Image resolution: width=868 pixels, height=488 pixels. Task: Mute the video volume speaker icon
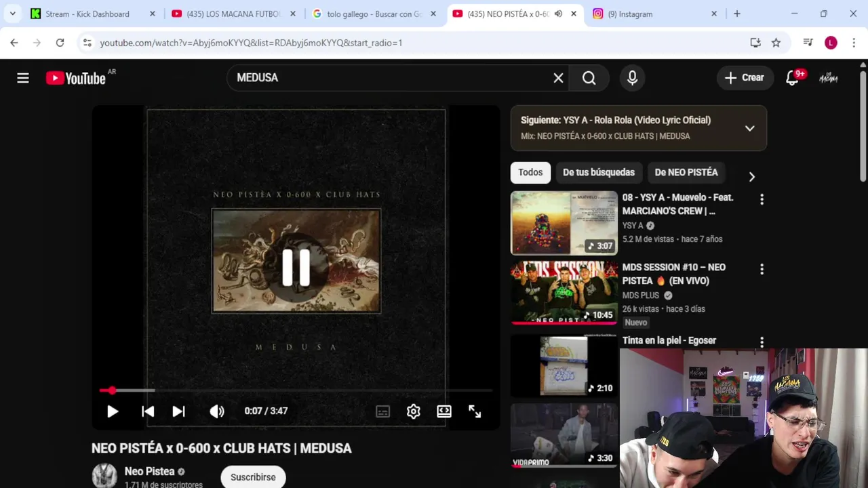tap(217, 411)
